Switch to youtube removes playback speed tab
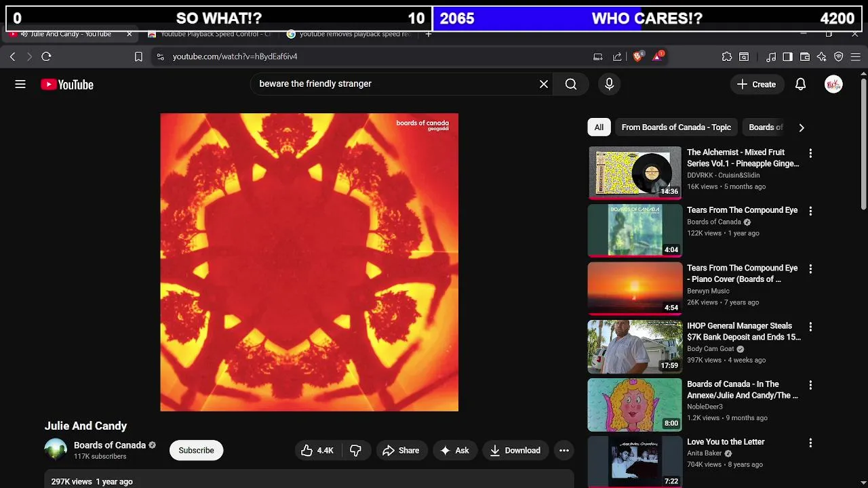Image resolution: width=868 pixels, height=488 pixels. point(349,34)
